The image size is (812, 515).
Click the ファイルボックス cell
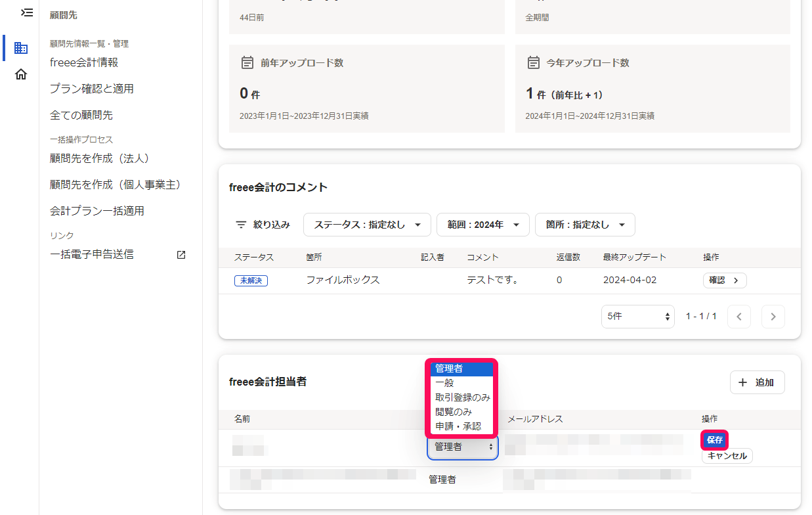[x=343, y=280]
